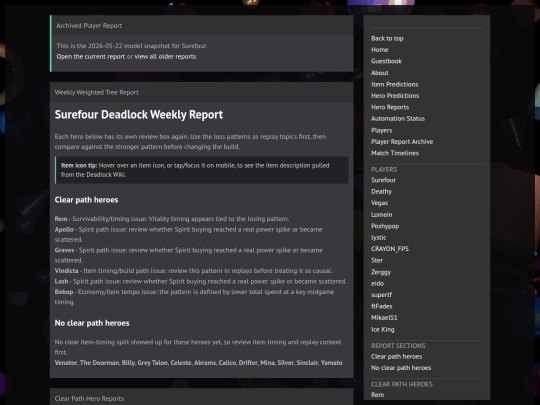The height and width of the screenshot is (405, 540).
Task: Select player Deathy
Action: pos(381,191)
